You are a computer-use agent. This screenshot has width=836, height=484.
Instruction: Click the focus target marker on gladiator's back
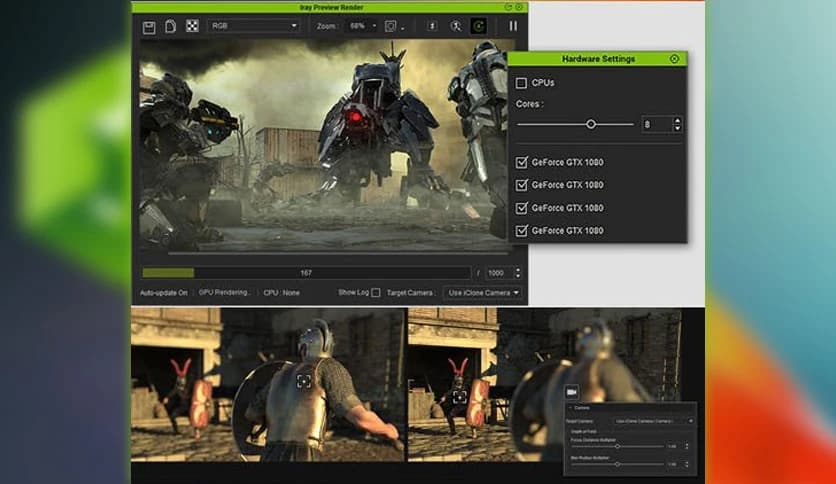click(303, 381)
